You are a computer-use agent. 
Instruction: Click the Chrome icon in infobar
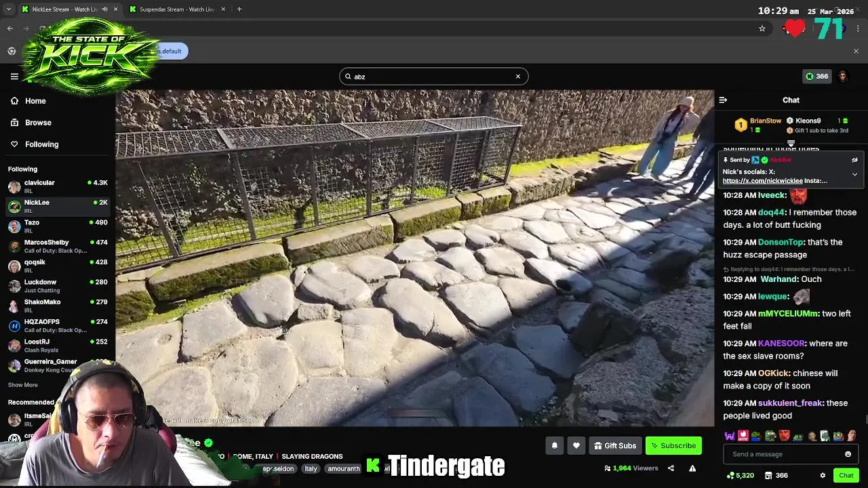[12, 51]
